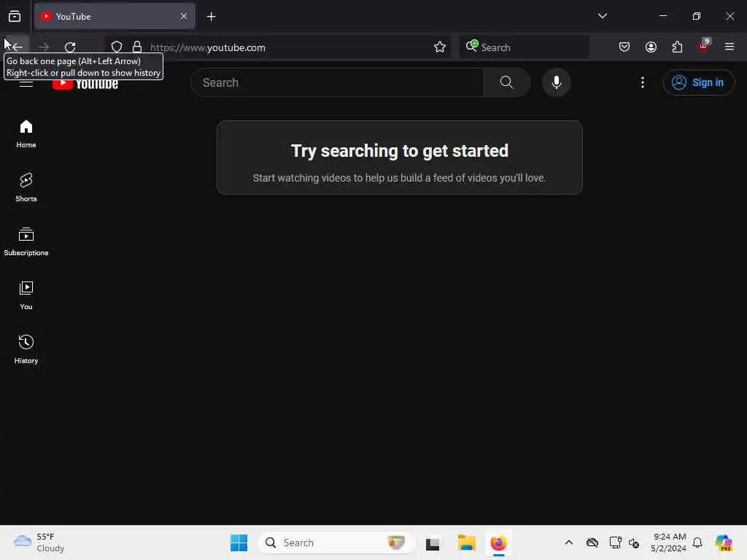Toggle YouTube sidebar guide menu
The image size is (747, 560).
pyautogui.click(x=26, y=83)
